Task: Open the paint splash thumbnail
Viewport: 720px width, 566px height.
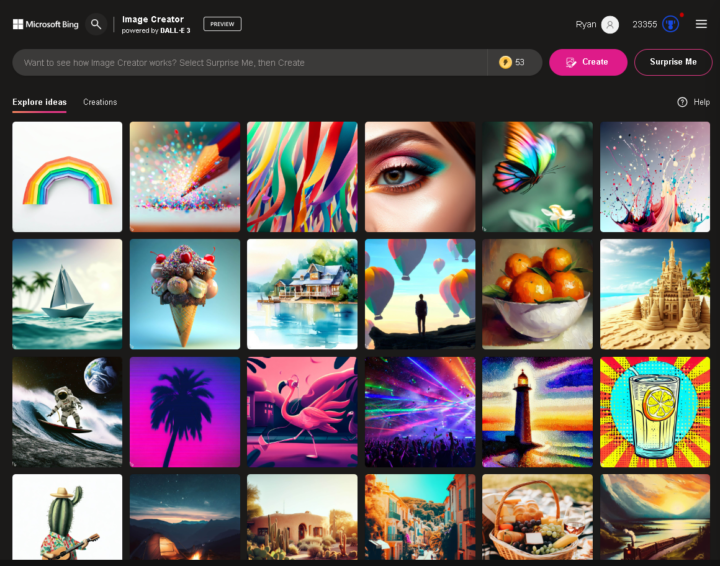Action: (655, 177)
